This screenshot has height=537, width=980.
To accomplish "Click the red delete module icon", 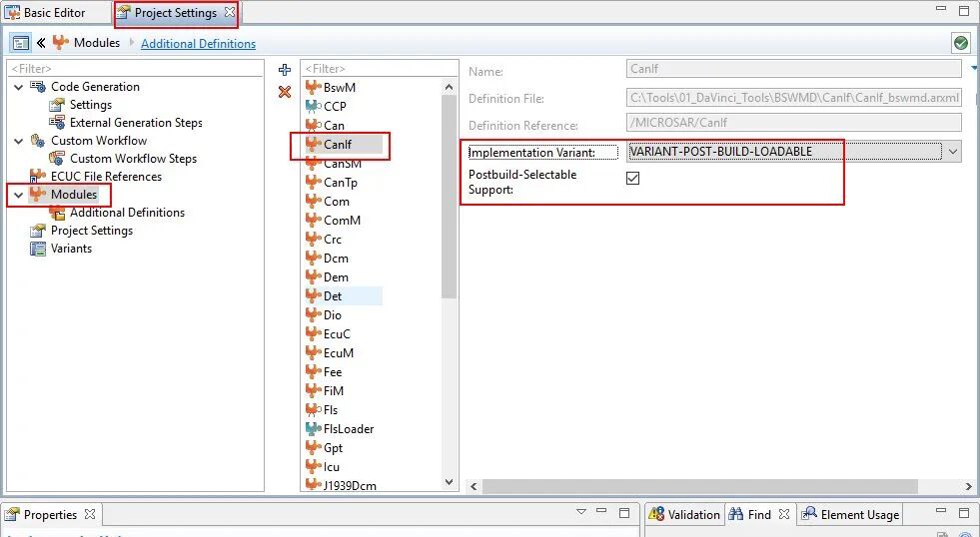I will 285,92.
